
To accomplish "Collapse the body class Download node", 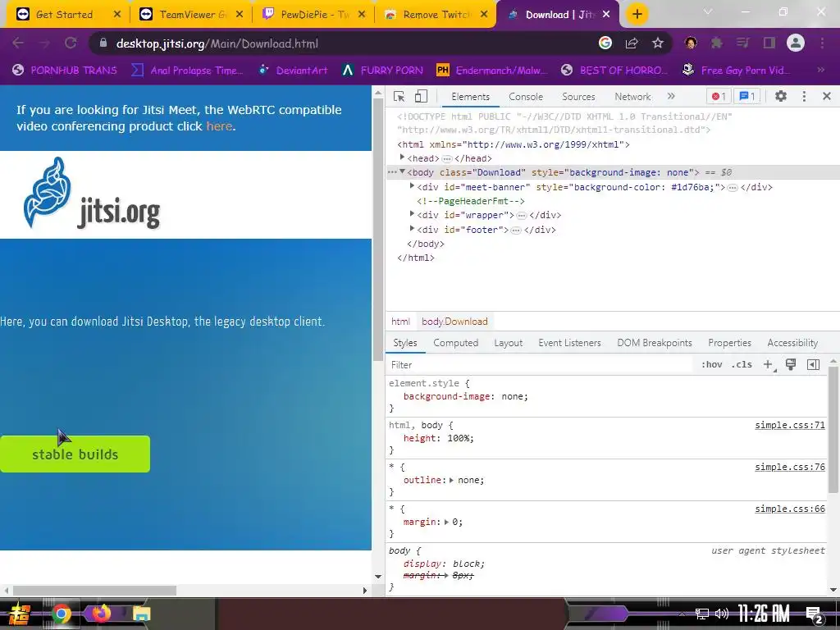I will point(402,171).
